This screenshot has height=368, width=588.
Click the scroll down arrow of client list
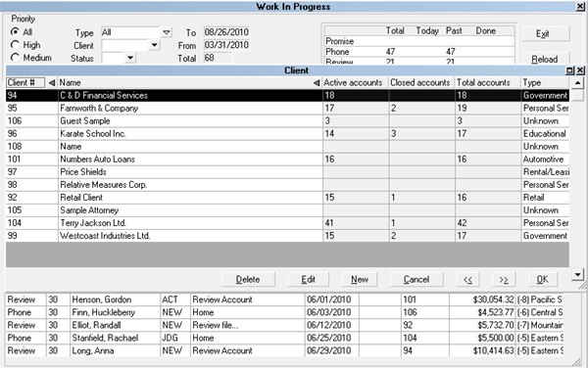578,275
